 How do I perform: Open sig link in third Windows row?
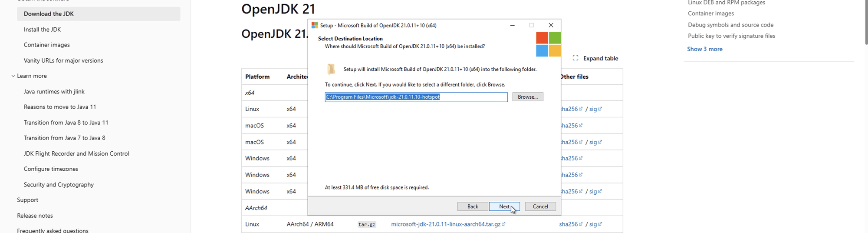point(595,191)
